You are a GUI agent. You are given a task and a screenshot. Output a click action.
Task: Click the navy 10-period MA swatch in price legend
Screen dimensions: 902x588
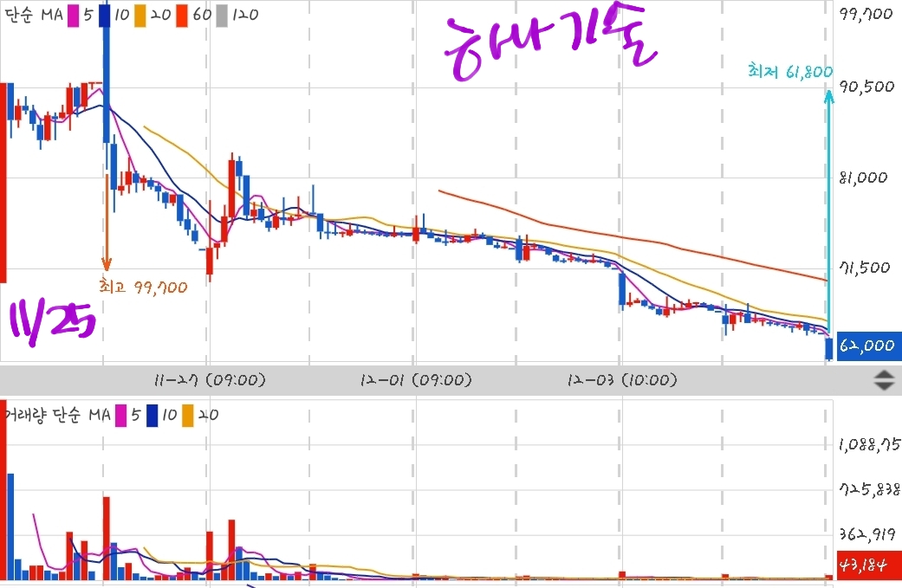pyautogui.click(x=105, y=15)
